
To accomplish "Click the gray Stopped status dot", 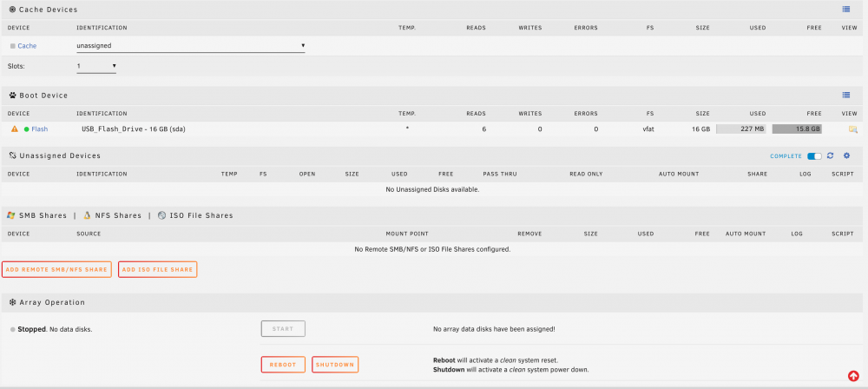I will [x=13, y=329].
